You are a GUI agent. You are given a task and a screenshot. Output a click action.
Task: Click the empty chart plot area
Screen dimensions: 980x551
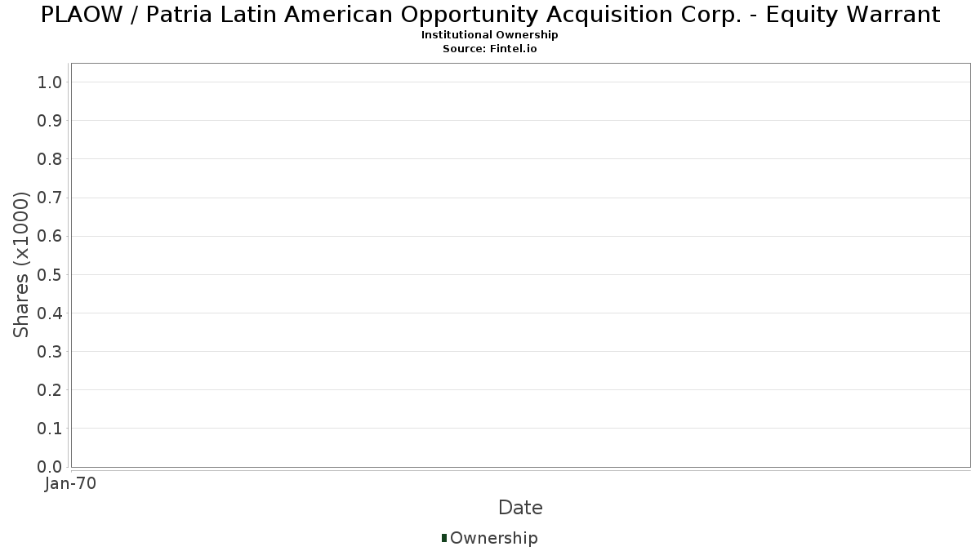520,264
